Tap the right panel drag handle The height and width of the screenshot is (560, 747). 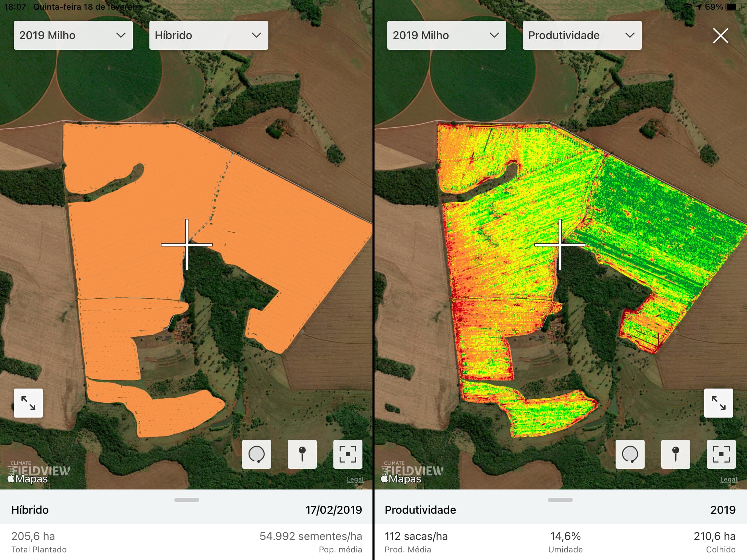560,500
